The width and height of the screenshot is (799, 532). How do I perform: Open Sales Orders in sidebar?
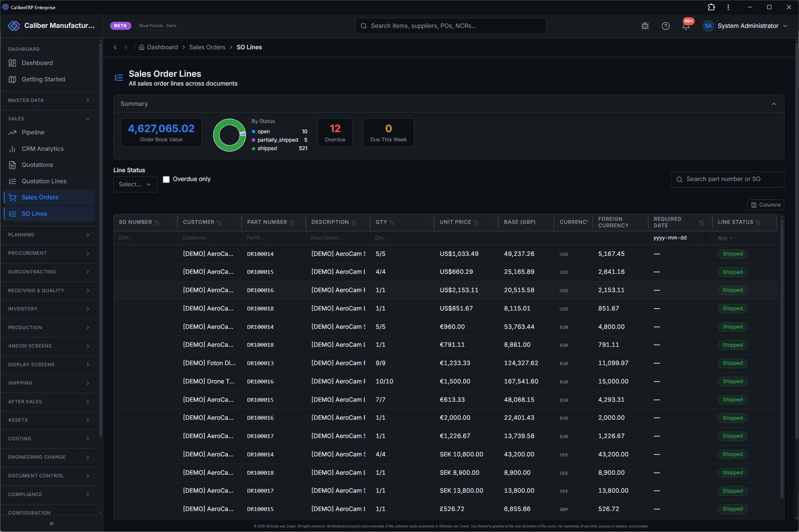pyautogui.click(x=50, y=197)
